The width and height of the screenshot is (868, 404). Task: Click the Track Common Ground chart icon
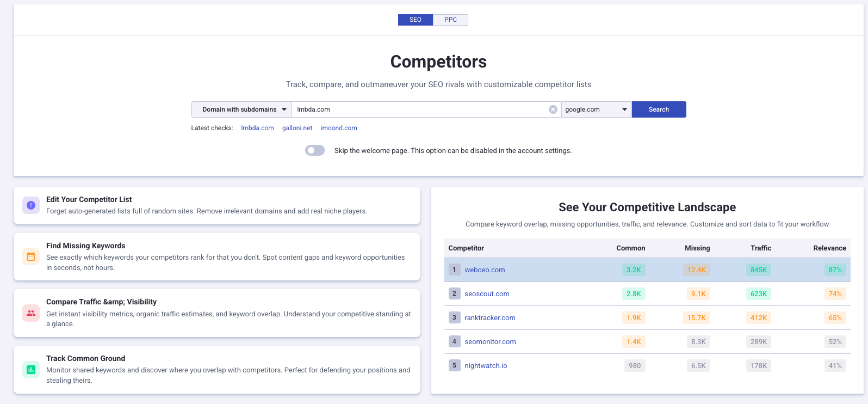coord(31,370)
